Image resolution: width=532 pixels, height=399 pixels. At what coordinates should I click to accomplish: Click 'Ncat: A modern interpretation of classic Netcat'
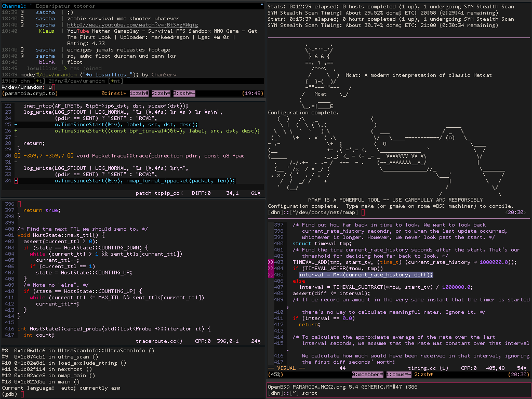point(418,75)
